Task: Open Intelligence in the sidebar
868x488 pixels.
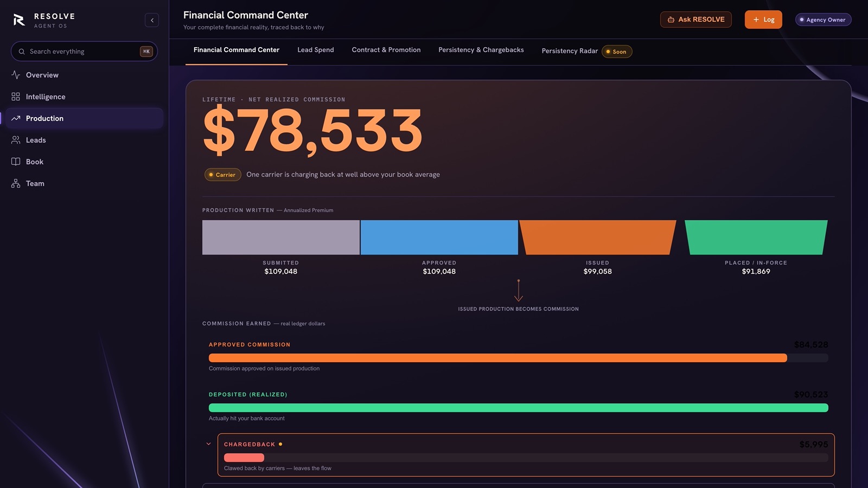Action: click(84, 97)
